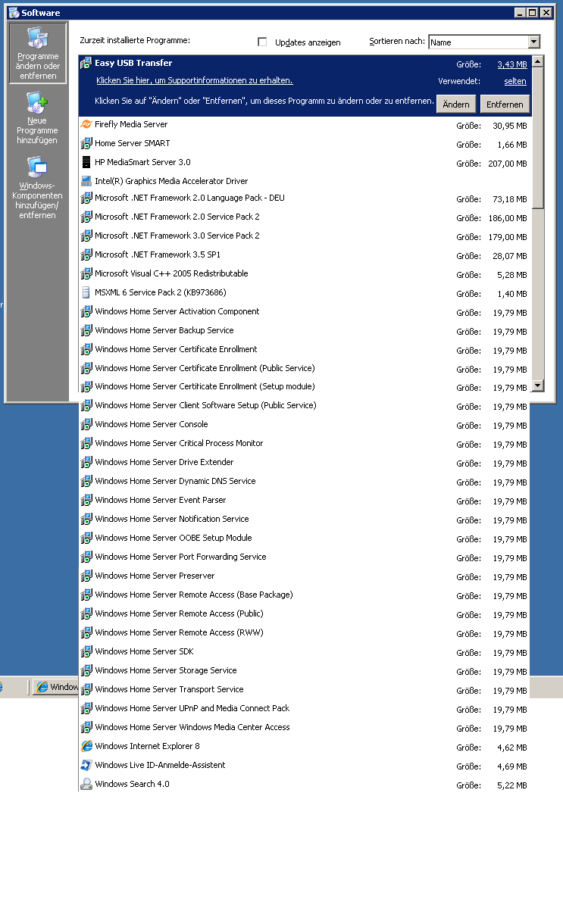Open Programme ändern oder entfernen sidebar icon
Image resolution: width=563 pixels, height=924 pixels.
(x=38, y=53)
